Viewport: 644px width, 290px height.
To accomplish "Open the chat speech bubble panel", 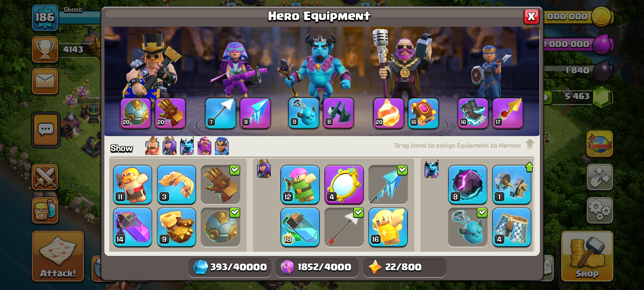I will 46,130.
